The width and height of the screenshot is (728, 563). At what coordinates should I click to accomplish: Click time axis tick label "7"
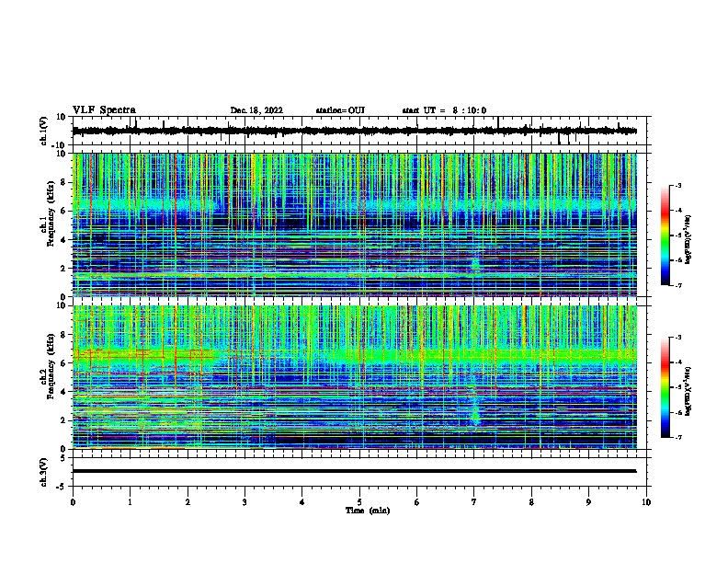(x=474, y=502)
